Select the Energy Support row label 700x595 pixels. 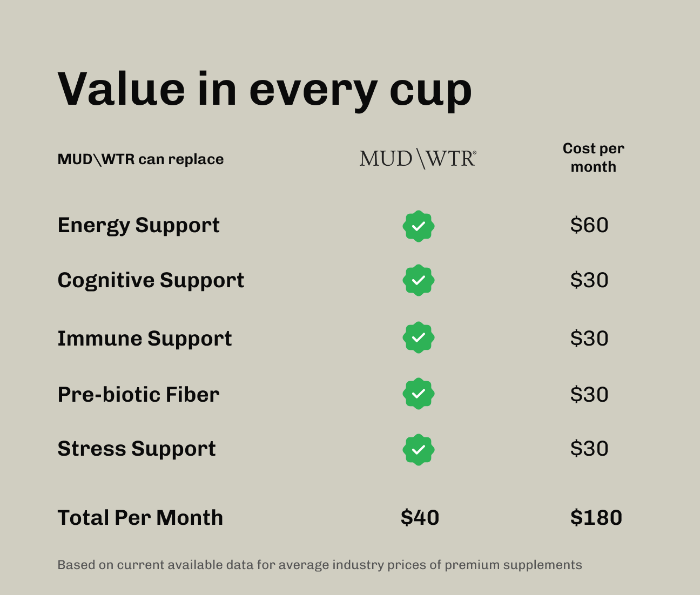pos(138,225)
